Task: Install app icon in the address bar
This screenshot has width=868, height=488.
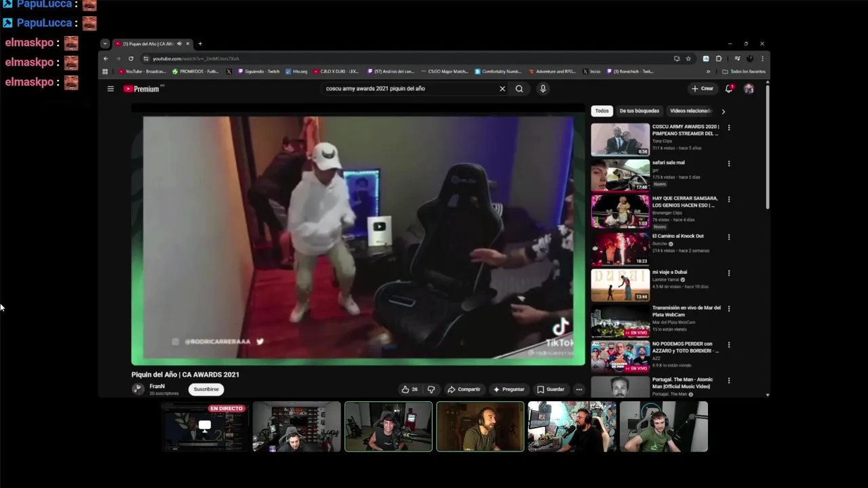Action: 677,59
